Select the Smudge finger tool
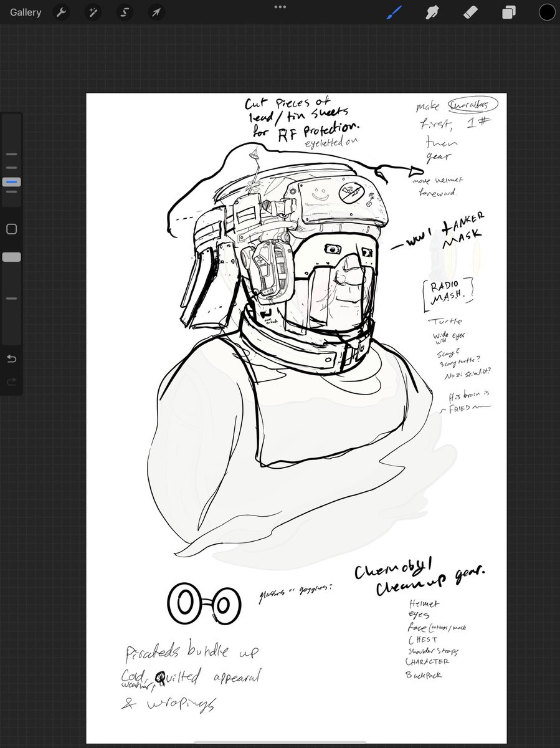Image resolution: width=560 pixels, height=748 pixels. click(x=432, y=12)
